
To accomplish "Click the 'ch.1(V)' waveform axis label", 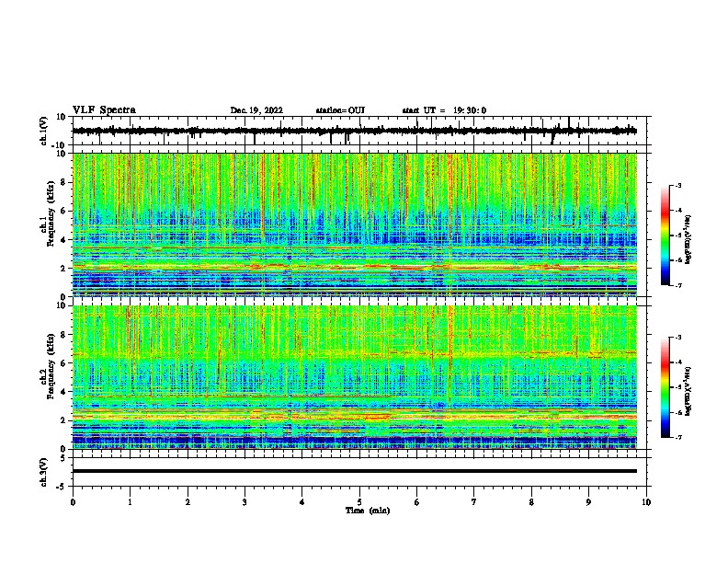I will click(44, 131).
